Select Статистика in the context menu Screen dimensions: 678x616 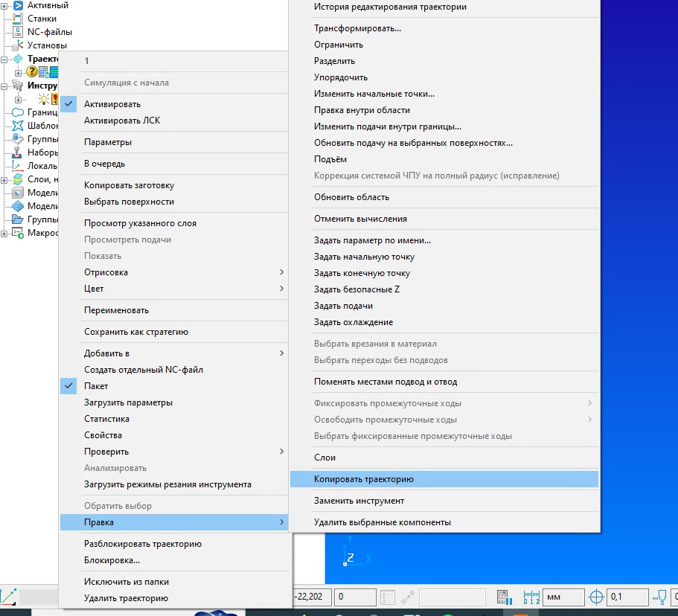pos(174,419)
